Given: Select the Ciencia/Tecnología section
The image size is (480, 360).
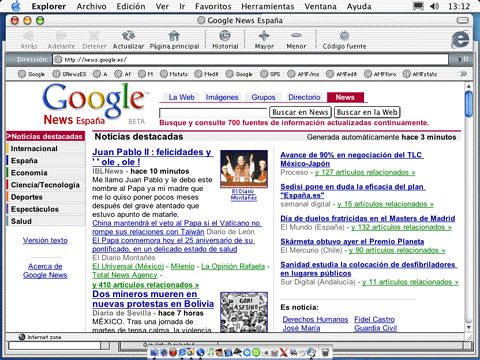Looking at the screenshot, I should pyautogui.click(x=46, y=185).
